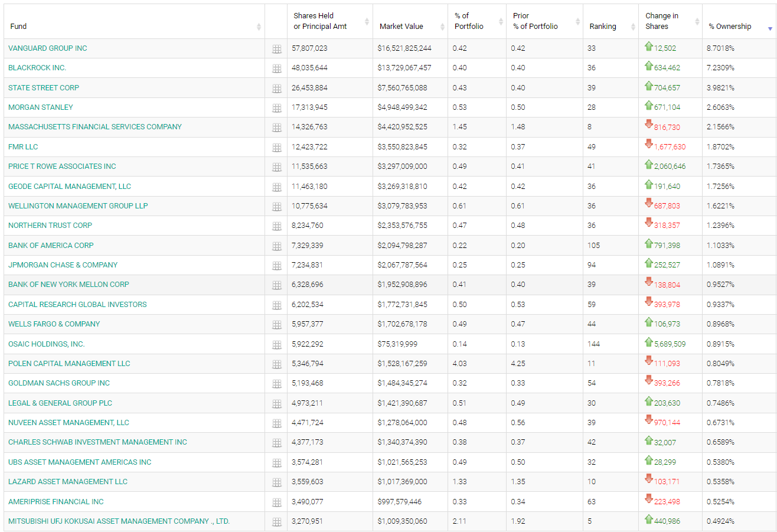Open grid icon in Polen Capital Management row

pos(276,364)
